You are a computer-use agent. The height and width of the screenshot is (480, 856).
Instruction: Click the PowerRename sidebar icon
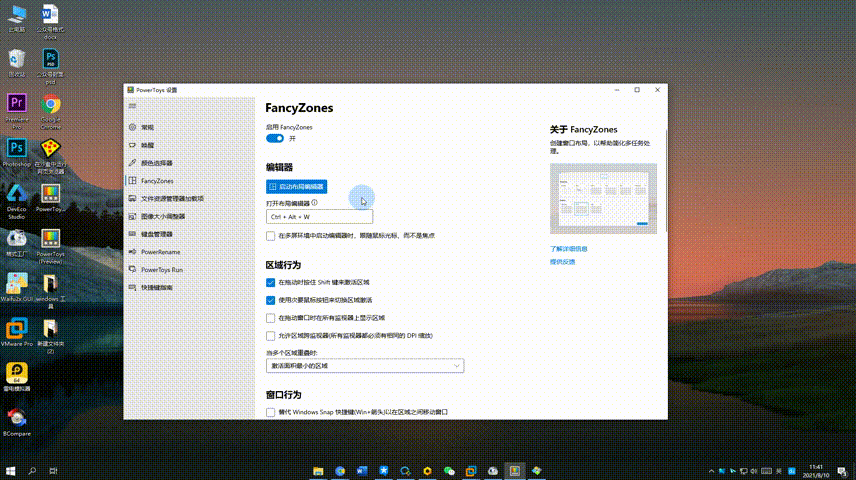[x=132, y=252]
